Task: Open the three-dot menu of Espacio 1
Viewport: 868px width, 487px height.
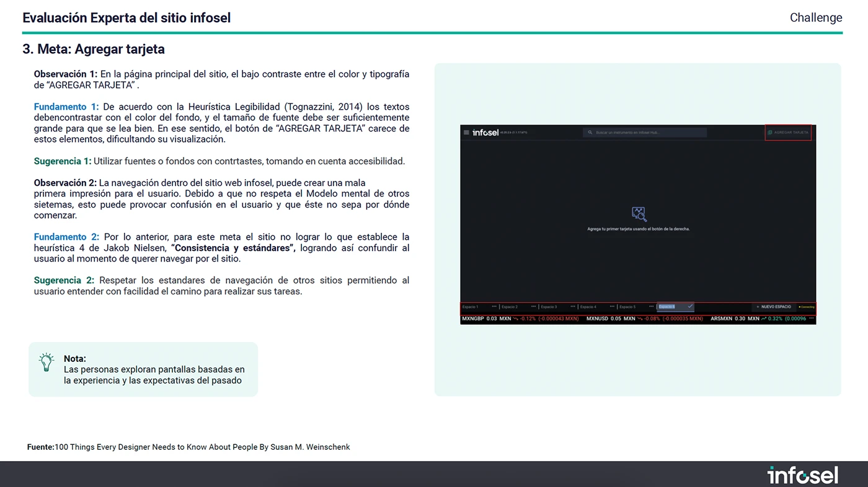Action: [x=494, y=307]
